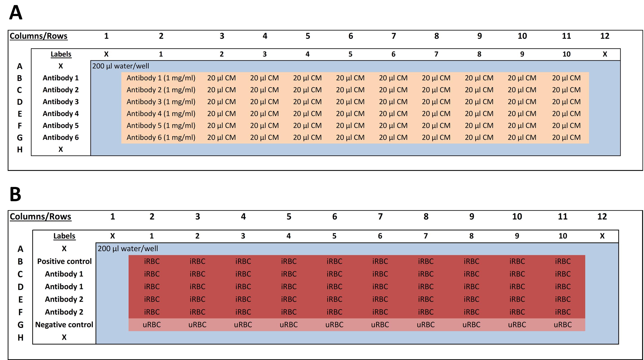Viewport: 644px width, 360px height.
Task: Click the "X" label in row H of panel A
Action: point(61,150)
